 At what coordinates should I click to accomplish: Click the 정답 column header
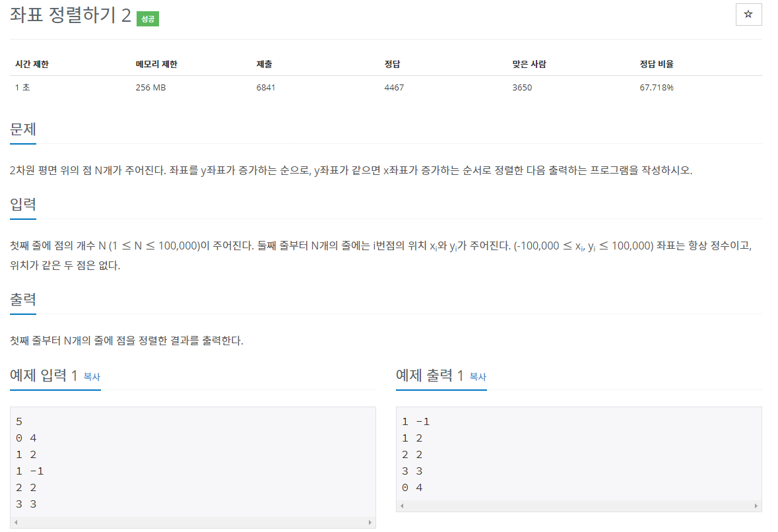pos(392,64)
